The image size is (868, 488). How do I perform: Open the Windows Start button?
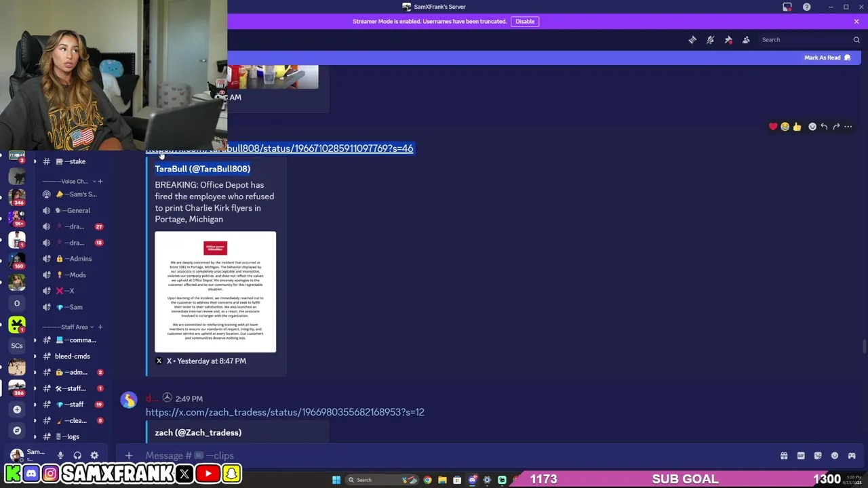click(x=336, y=480)
